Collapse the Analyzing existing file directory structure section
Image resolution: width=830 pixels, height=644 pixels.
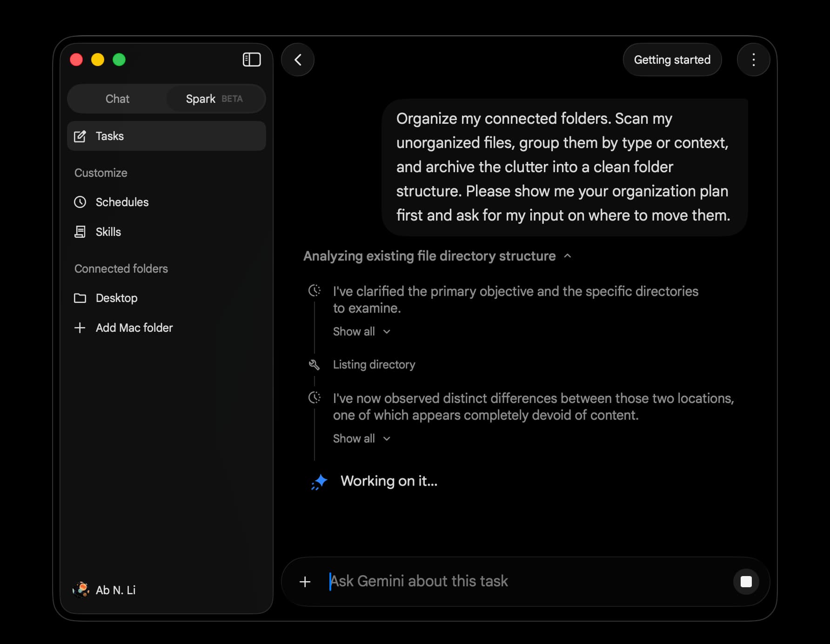[x=437, y=256]
